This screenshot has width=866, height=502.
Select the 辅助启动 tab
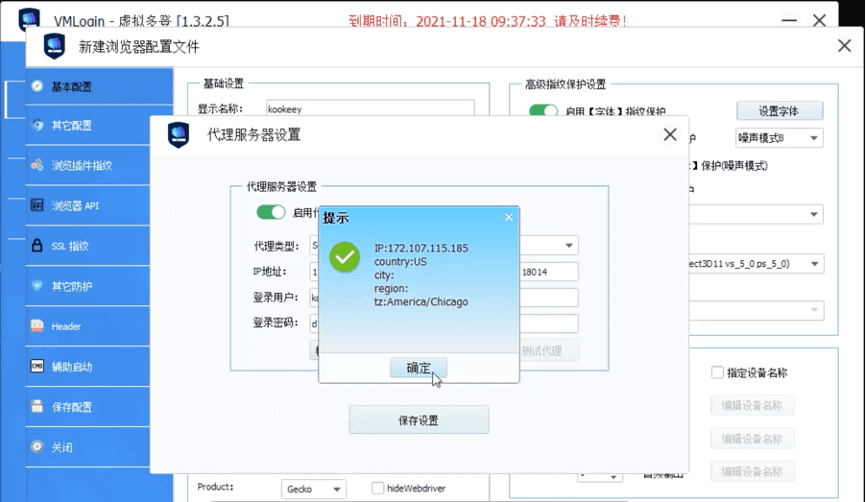tap(88, 367)
